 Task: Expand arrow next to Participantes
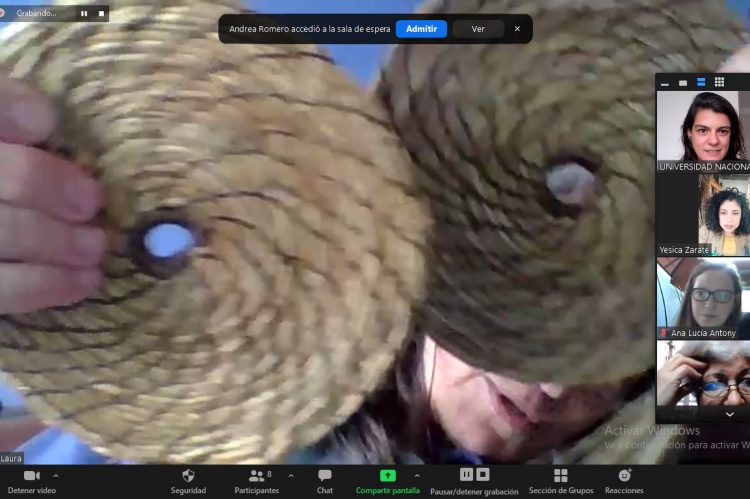point(291,475)
